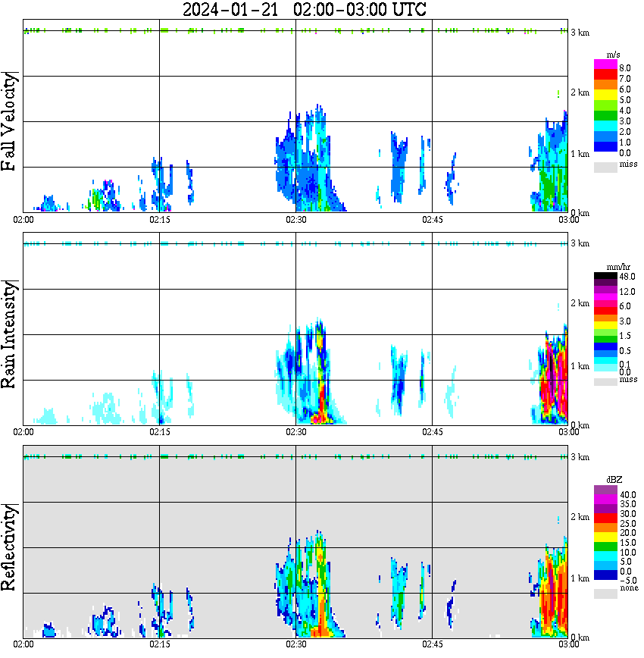Viewport: 644px width, 658px height.
Task: Pick the blue 0.5 mm/hr rain swatch
Action: [605, 346]
